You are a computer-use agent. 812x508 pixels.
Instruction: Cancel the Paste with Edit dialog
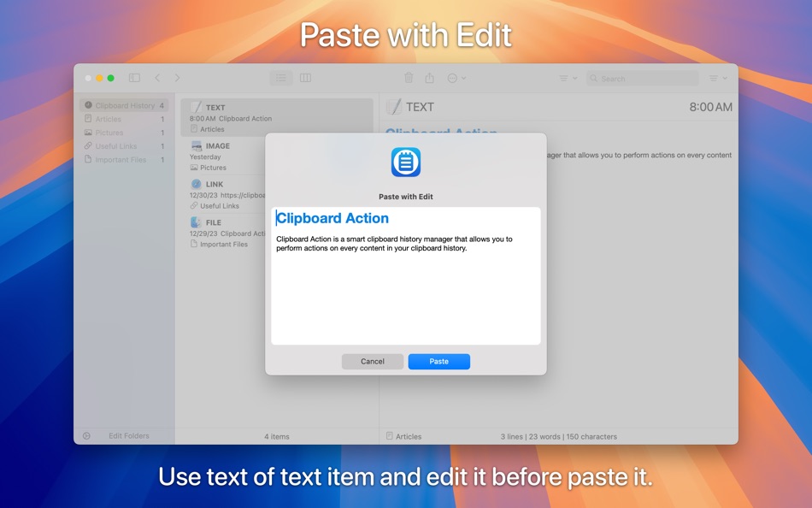(x=373, y=361)
